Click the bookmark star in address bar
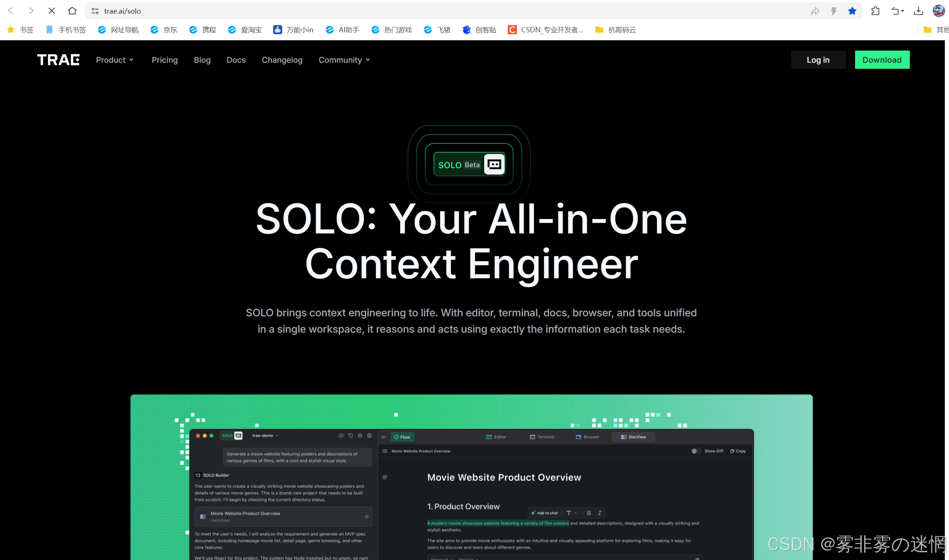 (x=852, y=11)
